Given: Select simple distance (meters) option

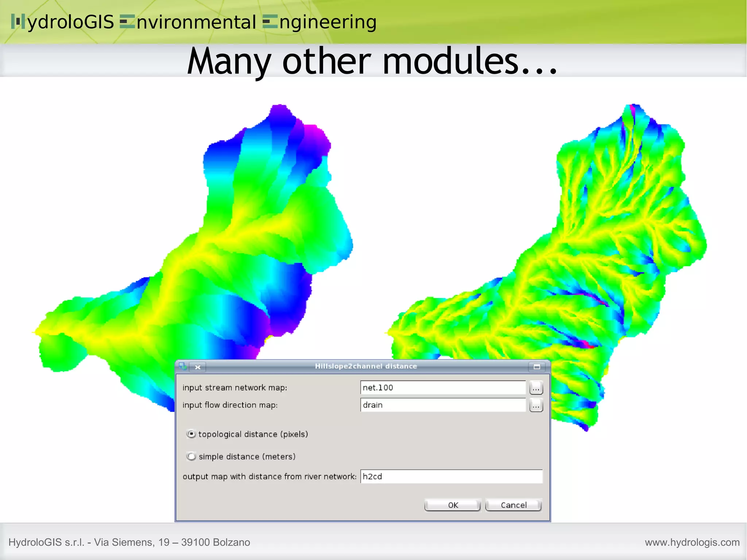Looking at the screenshot, I should 191,456.
